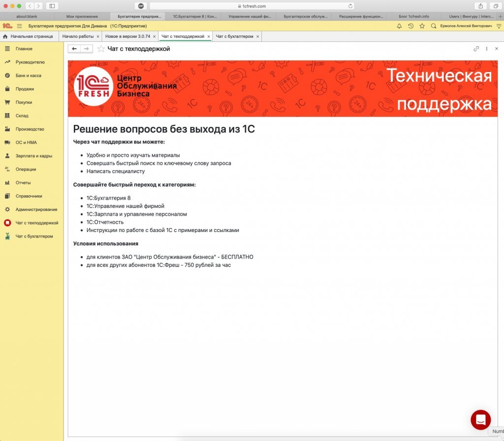Open Руководителю section in sidebar

coord(30,62)
